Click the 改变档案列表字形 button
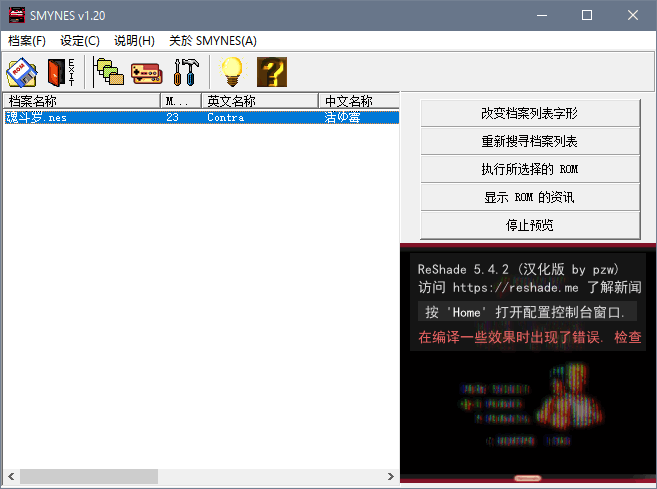 tap(529, 113)
